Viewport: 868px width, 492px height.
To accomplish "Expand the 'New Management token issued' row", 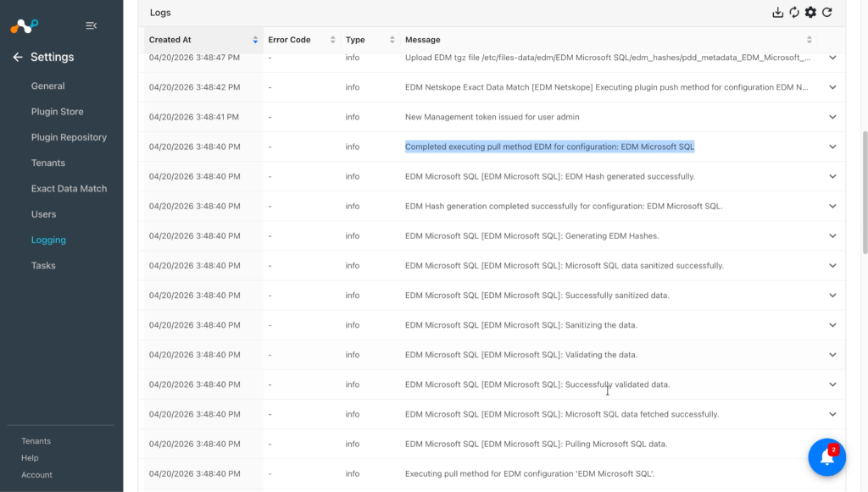I will click(x=832, y=117).
